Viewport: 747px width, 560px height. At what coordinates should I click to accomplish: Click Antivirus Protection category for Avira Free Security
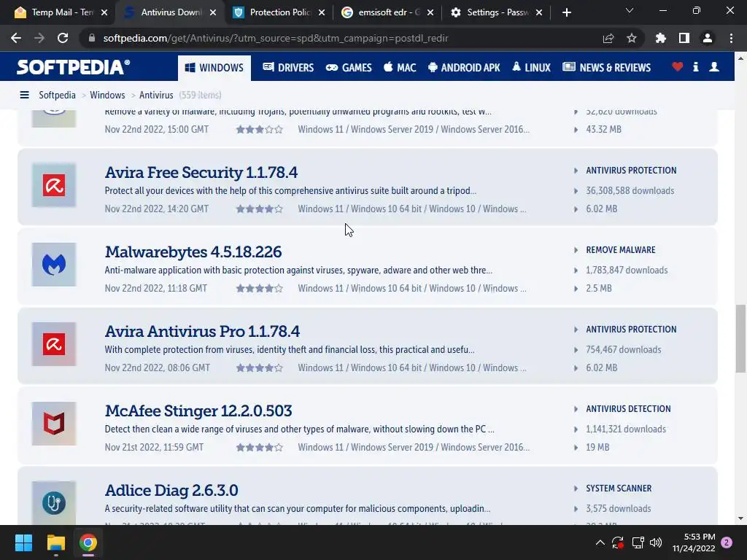tap(631, 171)
